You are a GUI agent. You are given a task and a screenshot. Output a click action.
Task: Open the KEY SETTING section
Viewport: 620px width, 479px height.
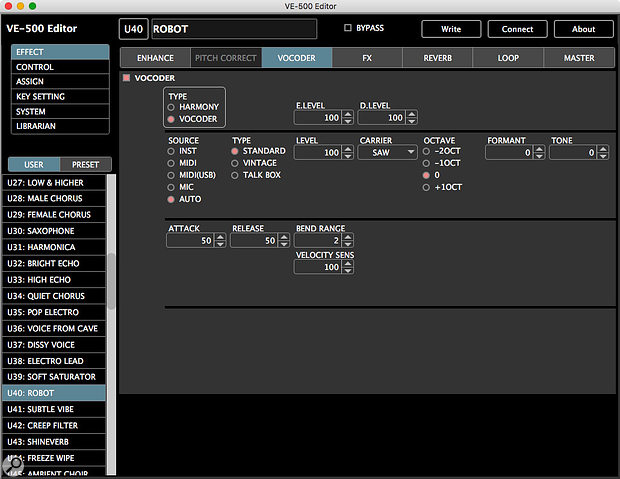tap(60, 97)
